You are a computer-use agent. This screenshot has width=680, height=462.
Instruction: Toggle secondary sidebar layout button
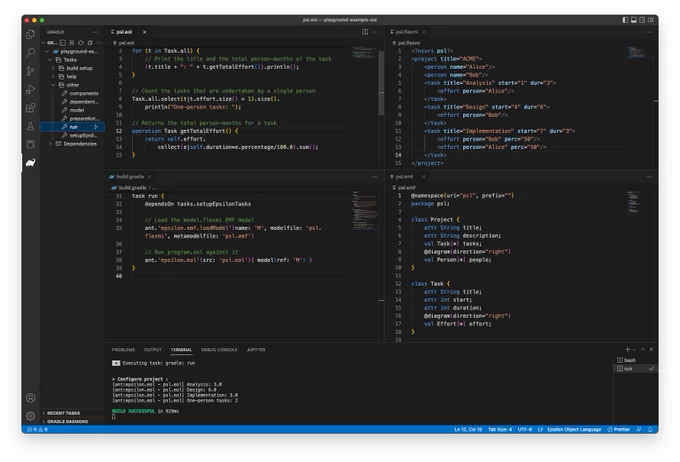[642, 20]
